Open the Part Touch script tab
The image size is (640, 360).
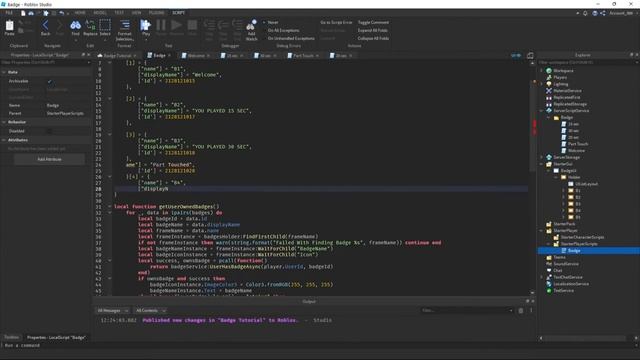click(303, 56)
